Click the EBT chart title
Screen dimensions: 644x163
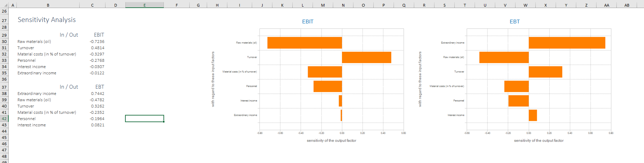point(514,22)
